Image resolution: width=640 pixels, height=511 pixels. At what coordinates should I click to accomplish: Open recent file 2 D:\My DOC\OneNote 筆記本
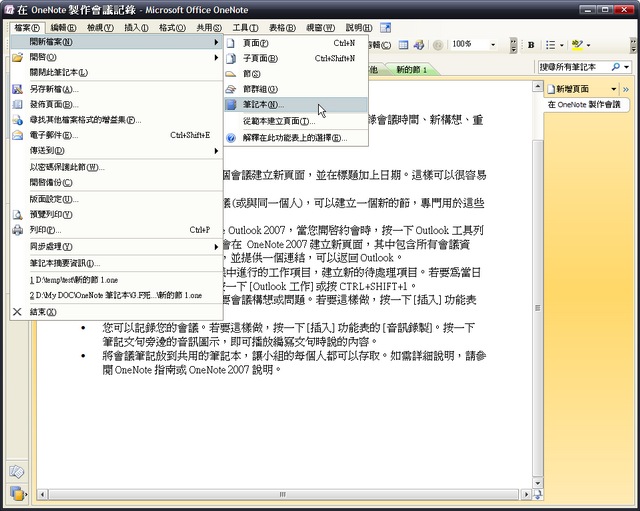click(117, 295)
